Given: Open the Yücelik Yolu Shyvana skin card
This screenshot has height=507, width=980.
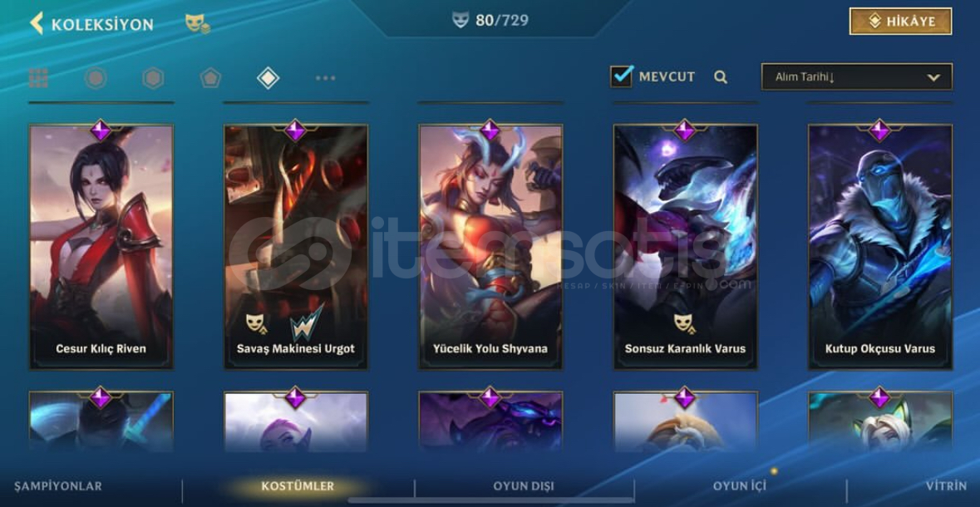Looking at the screenshot, I should 490,247.
